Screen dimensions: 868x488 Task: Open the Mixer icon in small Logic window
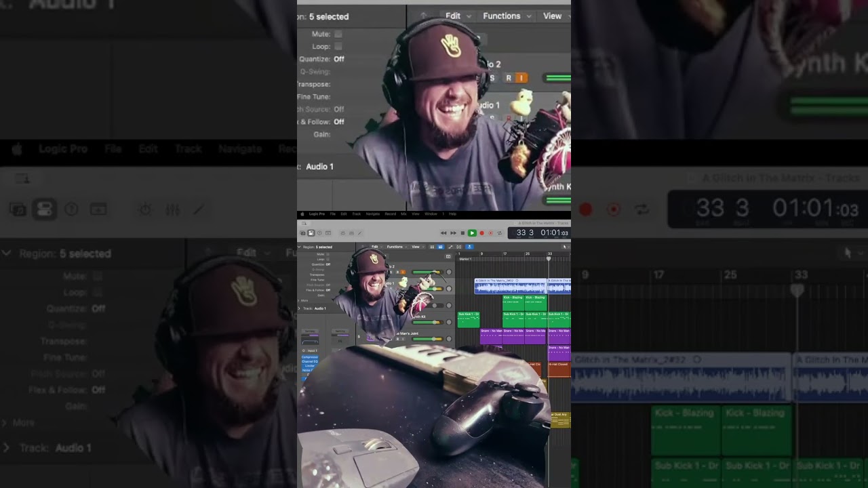(x=351, y=232)
